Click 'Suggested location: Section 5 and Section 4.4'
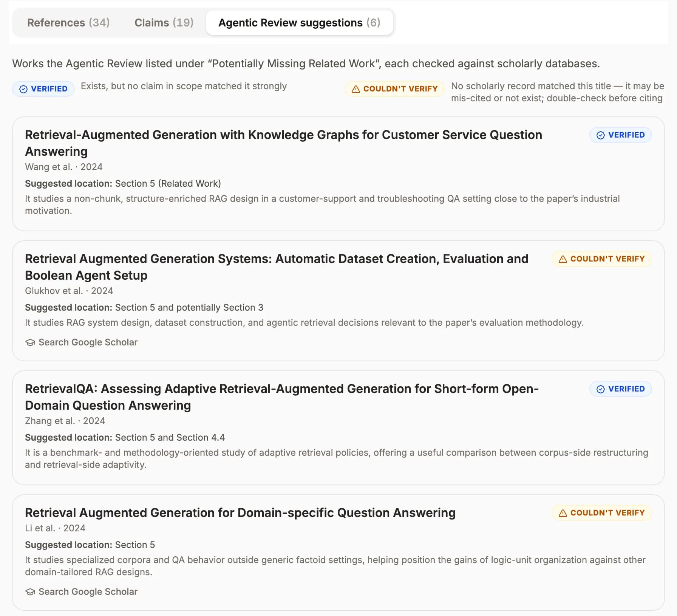 pyautogui.click(x=125, y=438)
